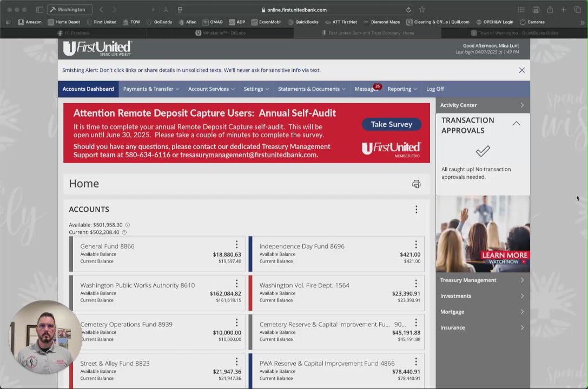This screenshot has width=588, height=389.
Task: Expand Insurance section
Action: click(x=483, y=327)
